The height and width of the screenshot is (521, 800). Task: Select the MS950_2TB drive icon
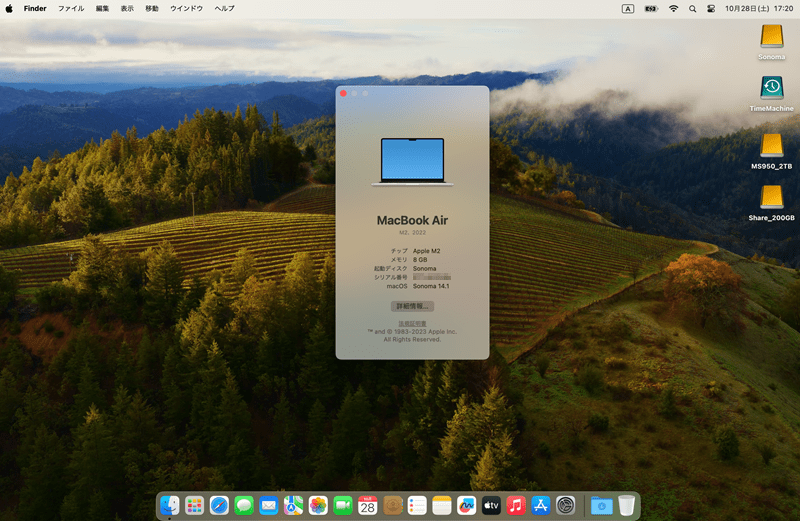coord(771,151)
